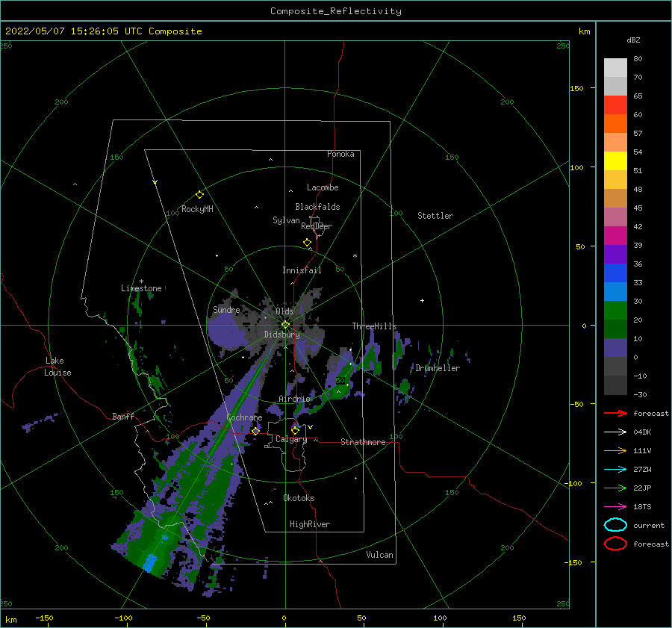Click the yellow km unit label top right

(x=584, y=31)
